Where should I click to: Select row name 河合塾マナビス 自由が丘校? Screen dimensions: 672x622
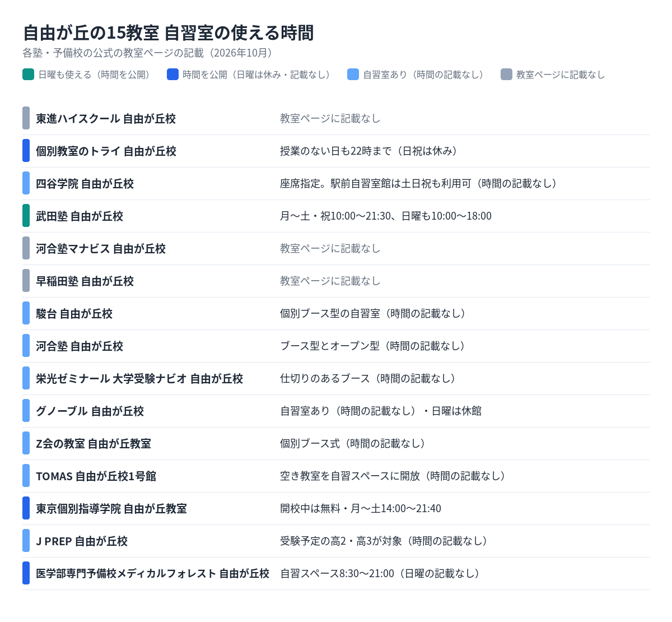click(101, 248)
